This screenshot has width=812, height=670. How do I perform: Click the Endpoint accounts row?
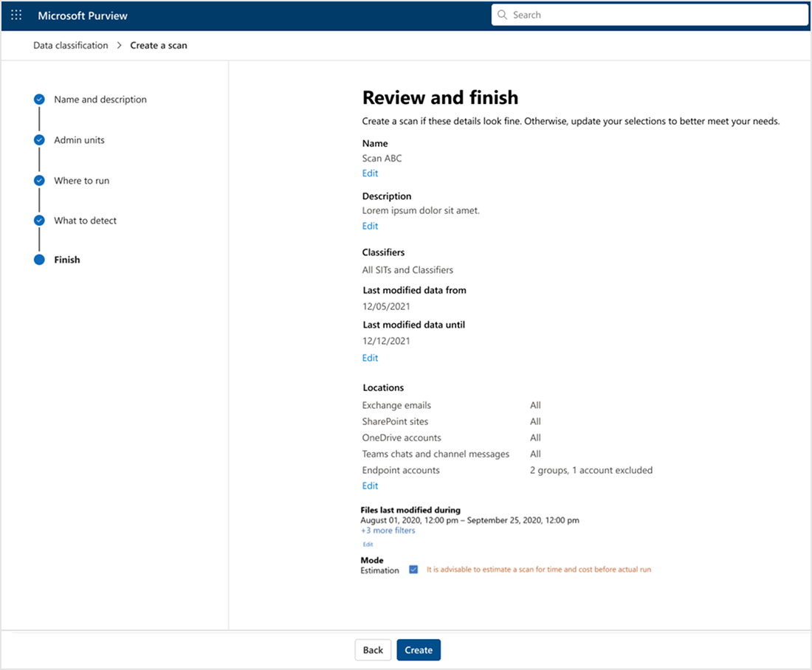(508, 470)
